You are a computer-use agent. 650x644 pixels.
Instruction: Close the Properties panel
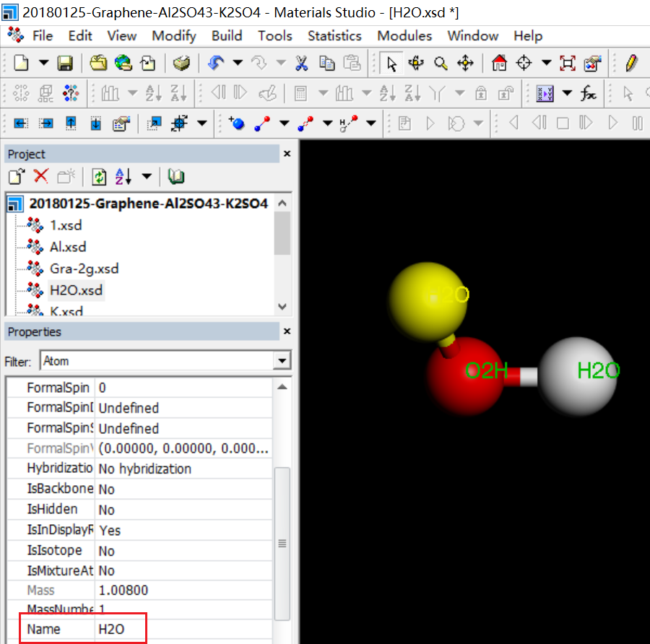click(287, 331)
